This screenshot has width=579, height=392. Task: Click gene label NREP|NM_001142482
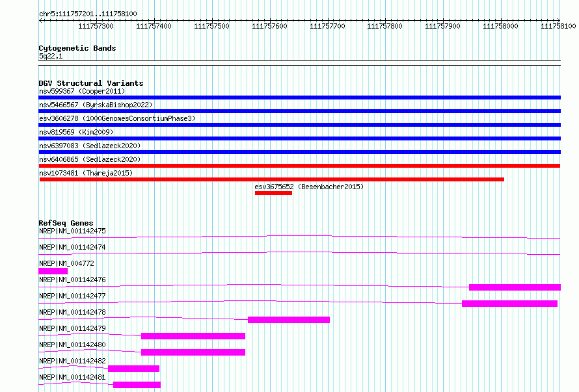72,361
